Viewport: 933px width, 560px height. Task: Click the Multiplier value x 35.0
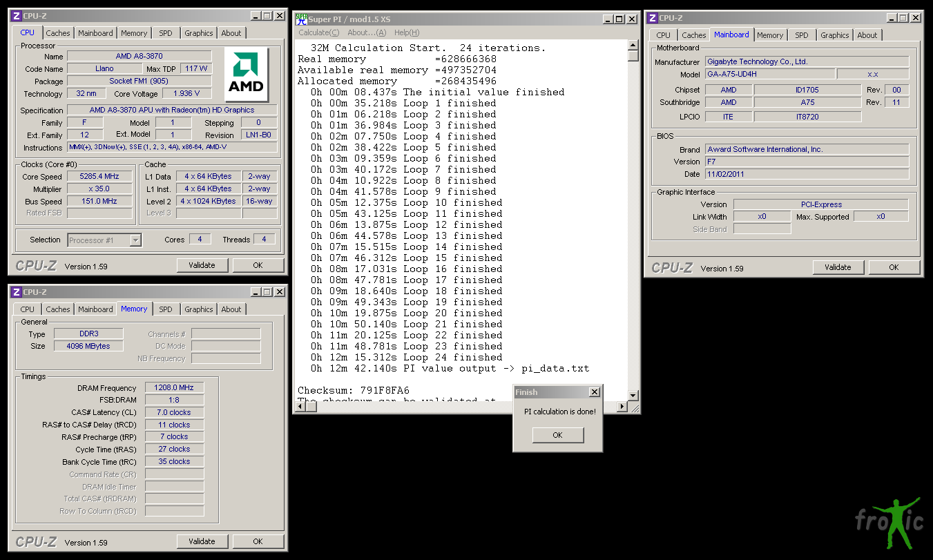click(99, 189)
